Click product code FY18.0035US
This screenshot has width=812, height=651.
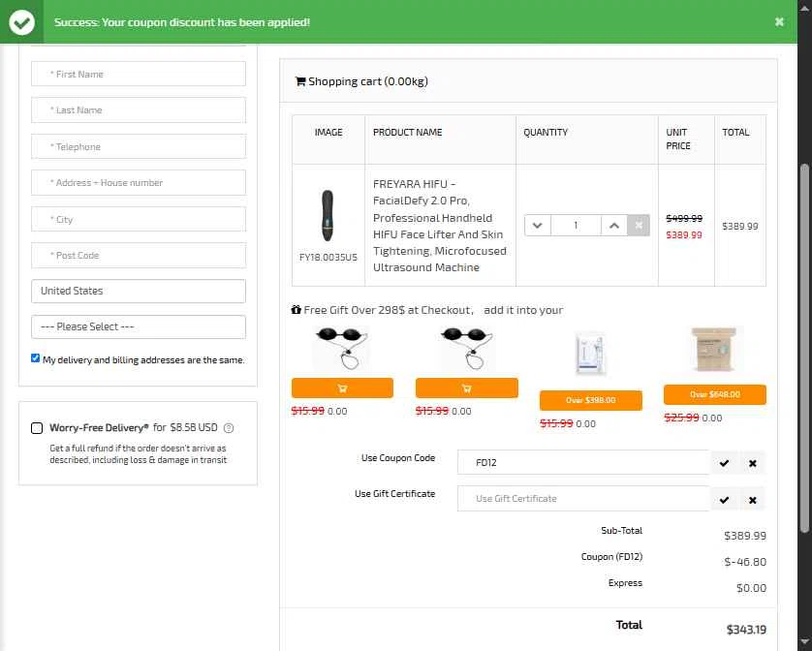point(328,258)
